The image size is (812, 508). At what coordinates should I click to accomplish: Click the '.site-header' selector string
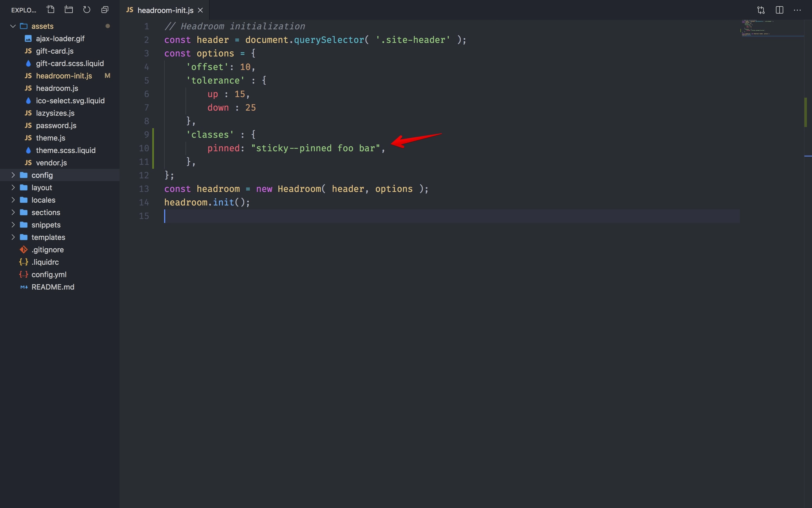point(413,40)
